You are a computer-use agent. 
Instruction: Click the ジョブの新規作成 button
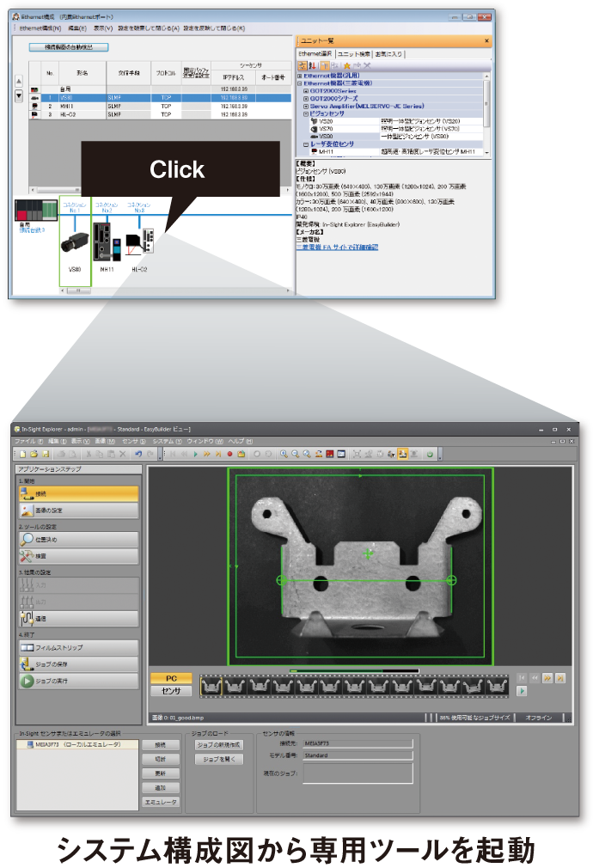point(219,745)
